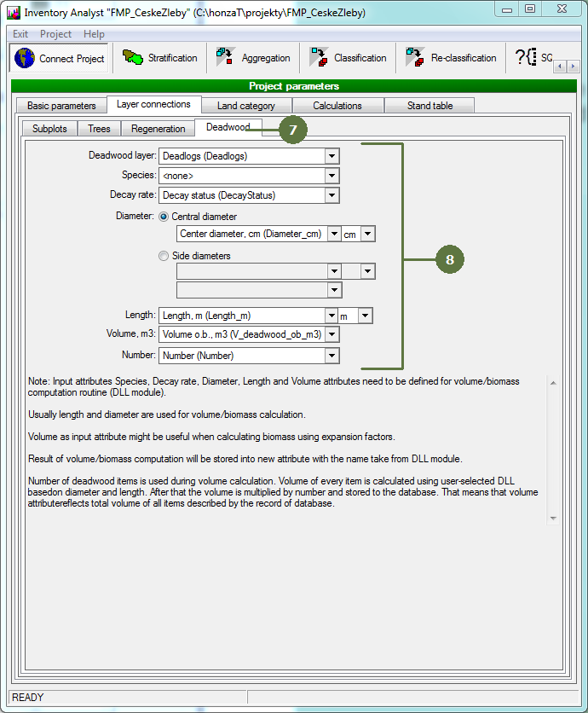Click the Connect Project globe icon
Screen dimensions: 588x713
[25, 59]
